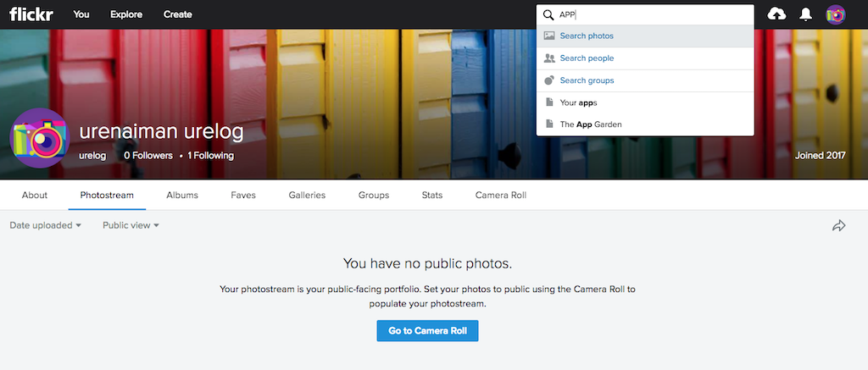Image resolution: width=868 pixels, height=370 pixels.
Task: Choose Search photos suggestion
Action: tap(645, 36)
